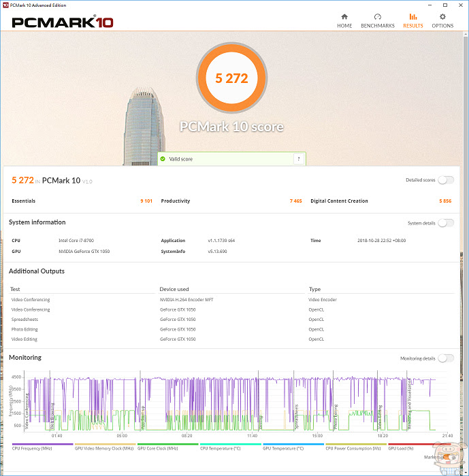Click the Application version v1.1.1739 s64
This screenshot has width=469, height=476.
pyautogui.click(x=221, y=241)
